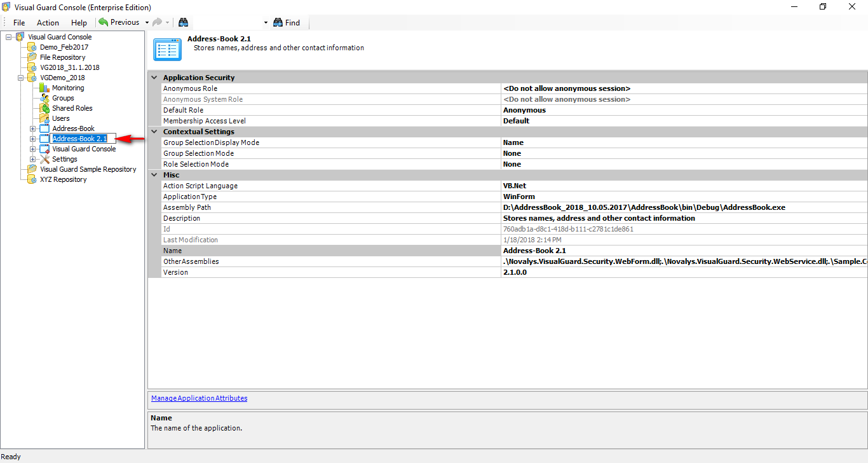This screenshot has height=463, width=868.
Task: Expand the Address-Book tree node
Action: pyautogui.click(x=32, y=128)
